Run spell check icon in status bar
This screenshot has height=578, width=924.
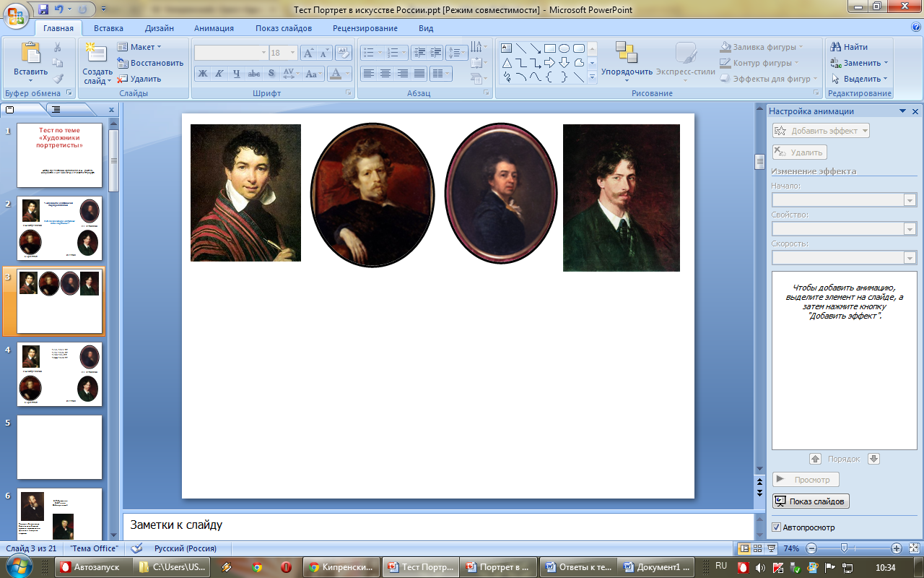point(137,548)
